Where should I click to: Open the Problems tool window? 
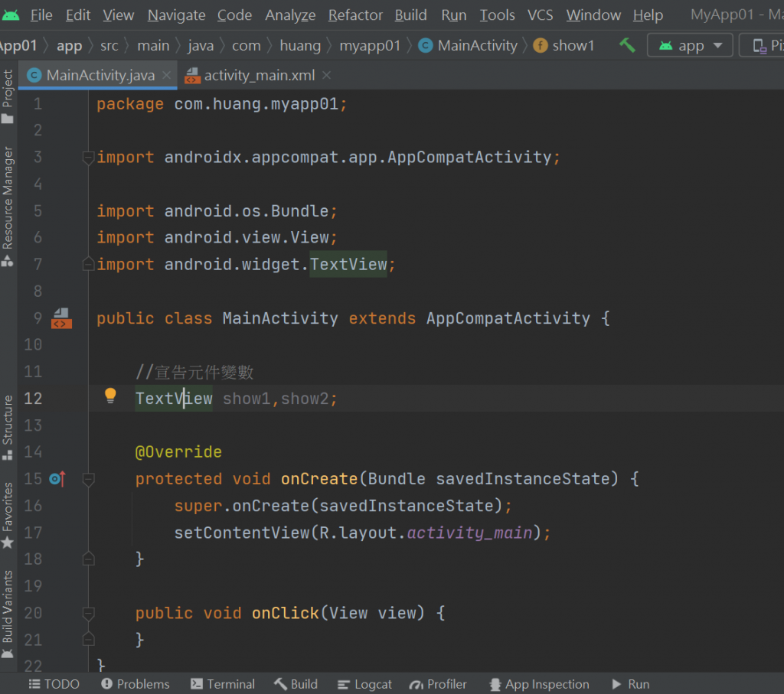pos(135,684)
